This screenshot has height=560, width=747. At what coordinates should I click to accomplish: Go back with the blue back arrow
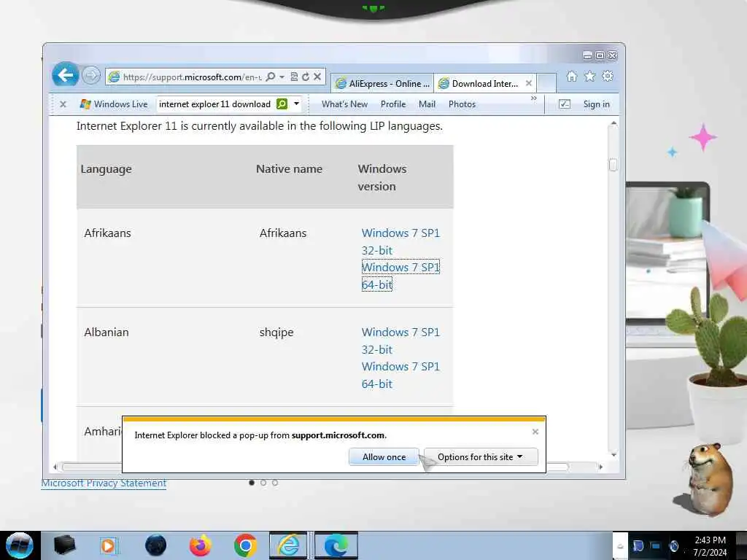coord(65,75)
